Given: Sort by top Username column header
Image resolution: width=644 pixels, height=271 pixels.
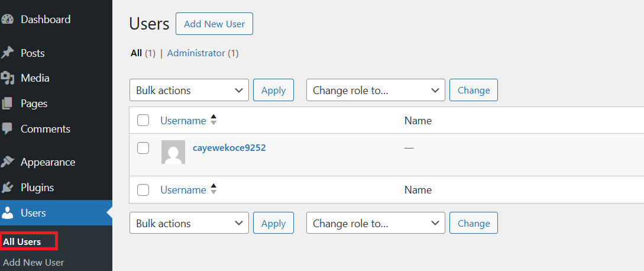Looking at the screenshot, I should pos(183,121).
